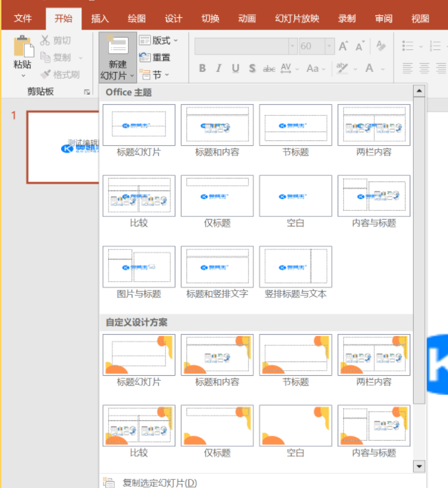Open the Paste options dropdown arrow
This screenshot has width=448, height=488.
coord(23,75)
